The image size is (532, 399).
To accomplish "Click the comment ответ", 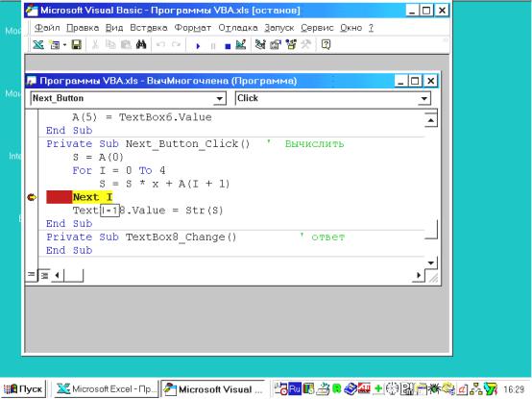I will tap(327, 237).
